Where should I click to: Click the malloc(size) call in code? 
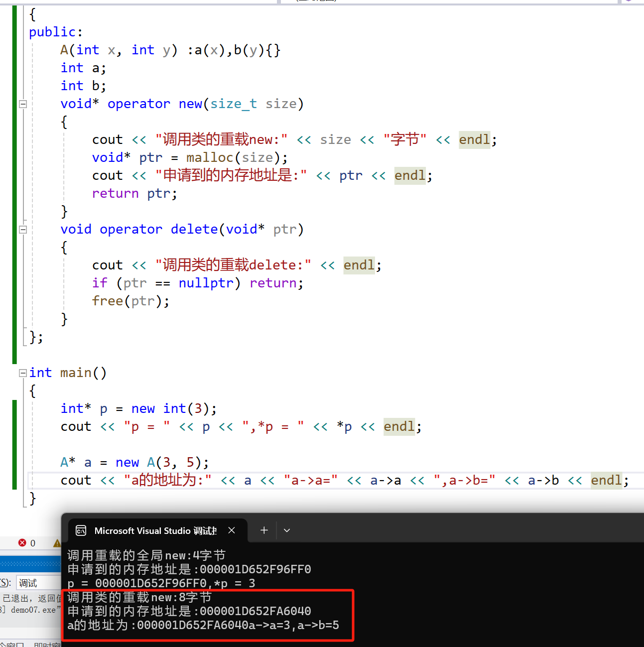pyautogui.click(x=233, y=157)
